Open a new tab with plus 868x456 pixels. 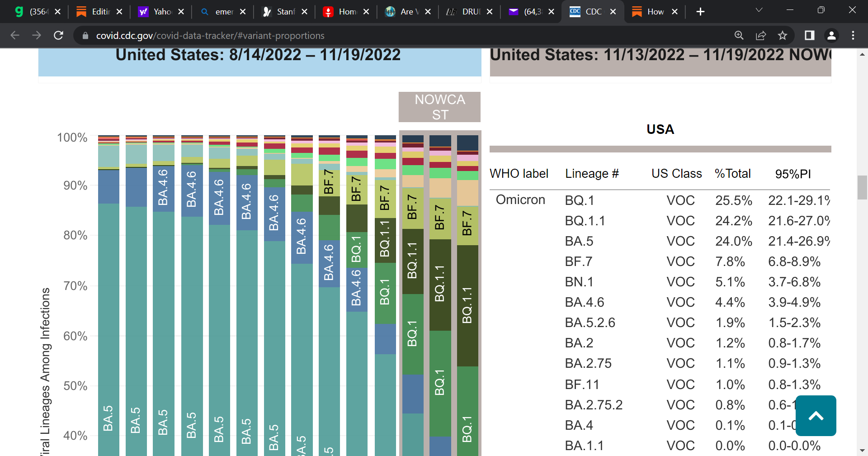pos(700,12)
